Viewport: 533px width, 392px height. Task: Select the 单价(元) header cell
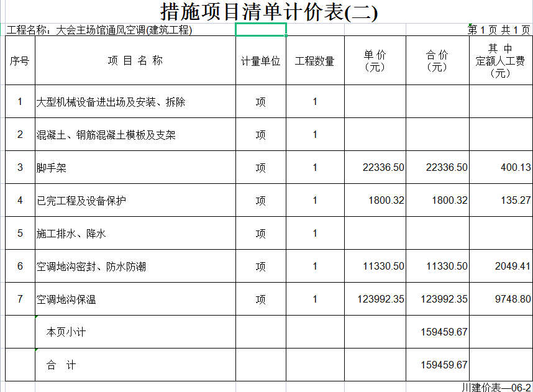375,60
